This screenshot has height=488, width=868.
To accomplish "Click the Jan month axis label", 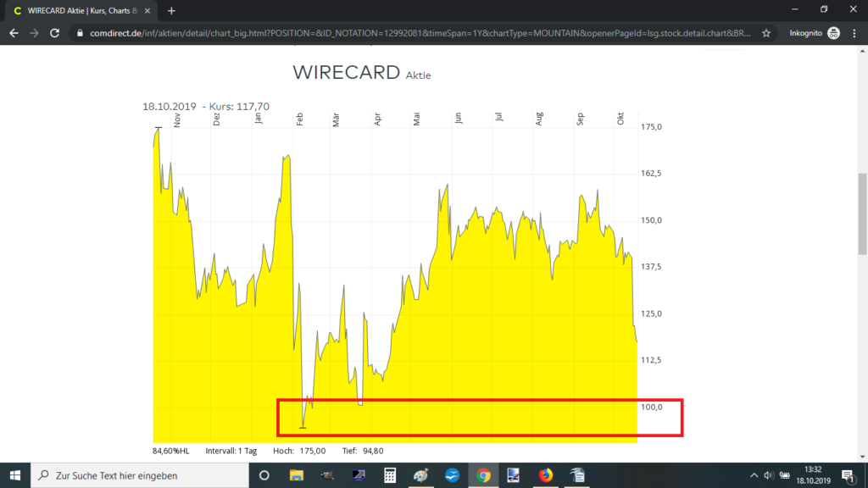I will (x=258, y=118).
